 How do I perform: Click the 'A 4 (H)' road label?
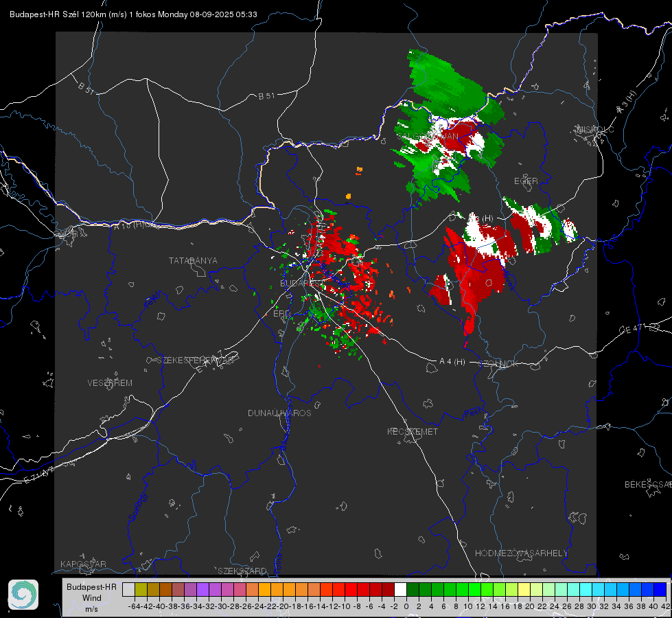pyautogui.click(x=452, y=362)
